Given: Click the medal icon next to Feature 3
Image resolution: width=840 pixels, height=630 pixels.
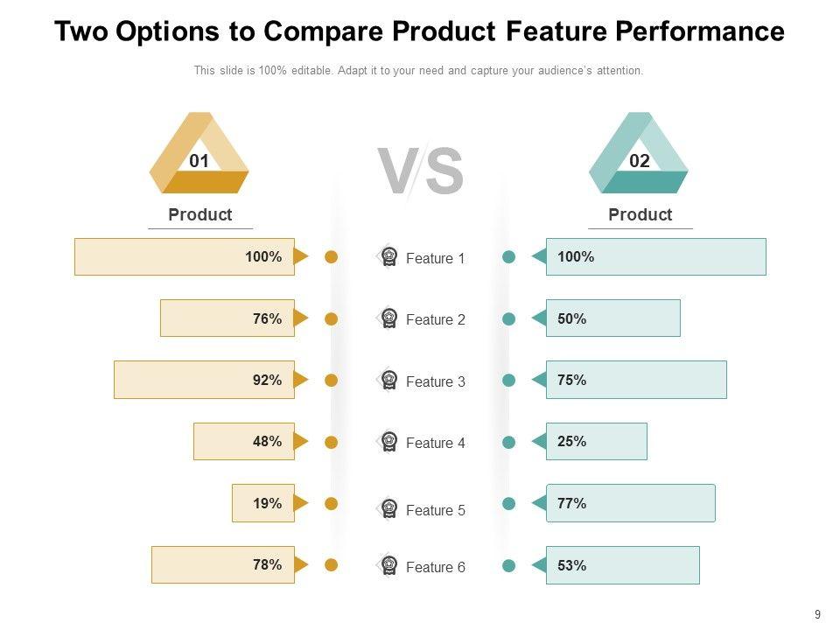Looking at the screenshot, I should coord(389,381).
